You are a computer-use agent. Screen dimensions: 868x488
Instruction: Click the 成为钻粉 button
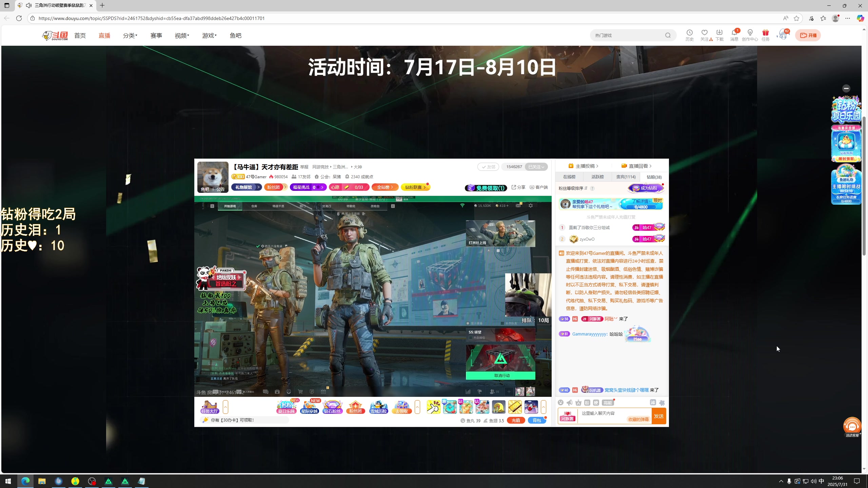point(646,188)
